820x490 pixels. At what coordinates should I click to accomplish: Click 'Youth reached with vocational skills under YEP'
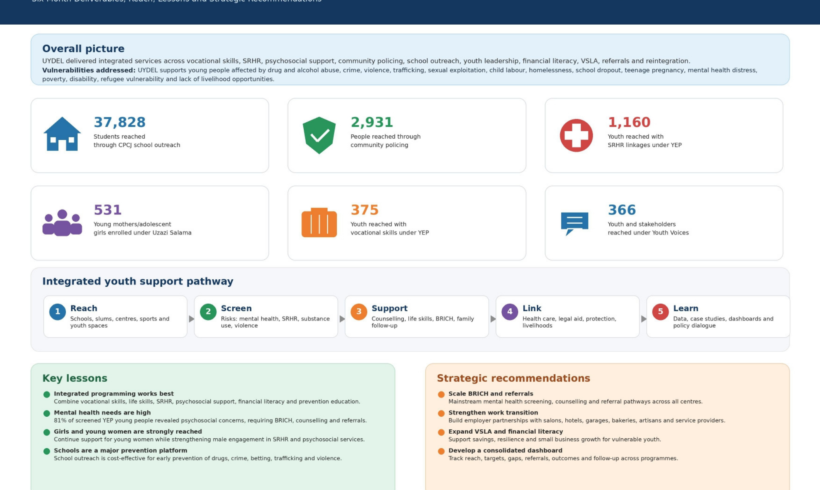point(390,229)
